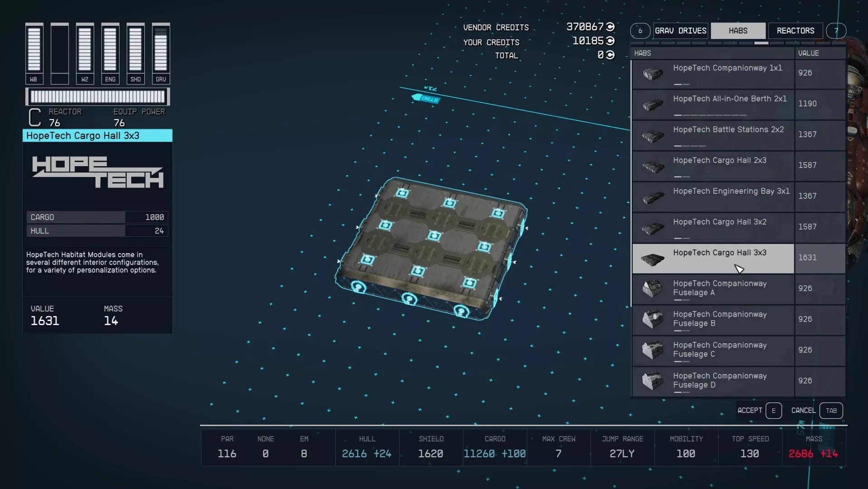Select the Engineering Bay 3x1 module icon
The height and width of the screenshot is (489, 868).
653,197
